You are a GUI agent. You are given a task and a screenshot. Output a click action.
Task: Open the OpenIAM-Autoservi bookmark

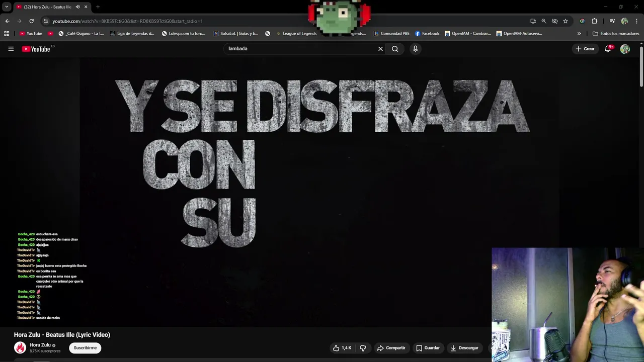(519, 34)
